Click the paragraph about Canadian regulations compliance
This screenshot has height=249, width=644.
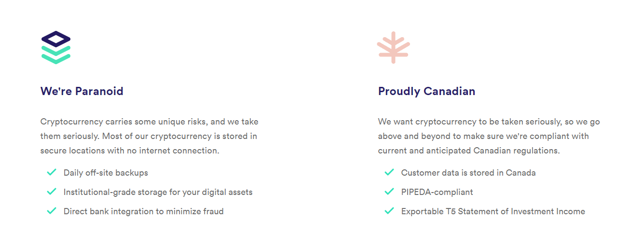(x=489, y=136)
